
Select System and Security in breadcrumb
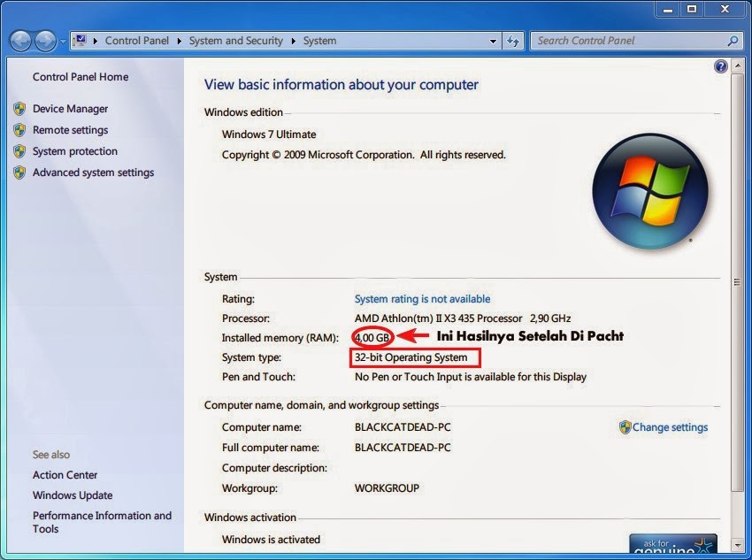[235, 41]
